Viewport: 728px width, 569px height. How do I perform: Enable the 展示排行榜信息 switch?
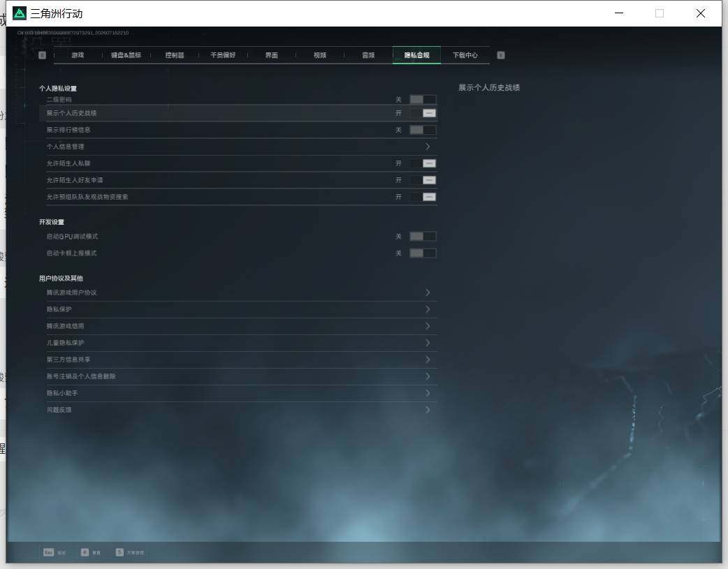tap(423, 130)
